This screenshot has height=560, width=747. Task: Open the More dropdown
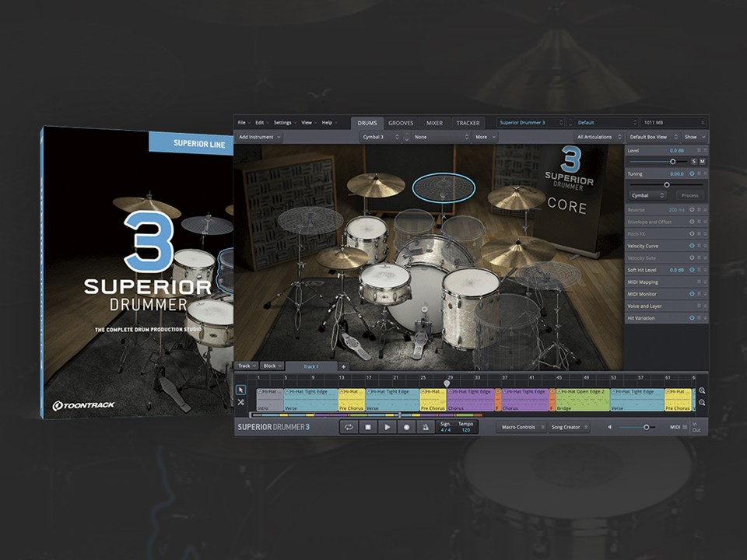pos(486,137)
